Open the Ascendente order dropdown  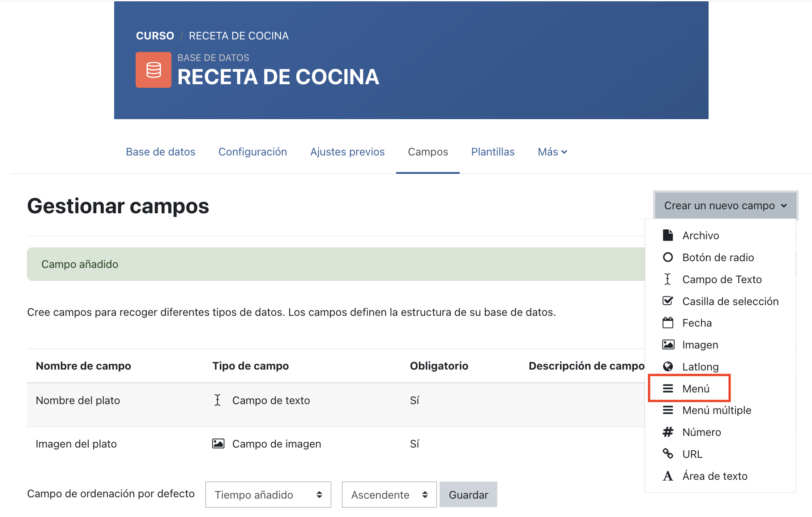click(x=389, y=495)
